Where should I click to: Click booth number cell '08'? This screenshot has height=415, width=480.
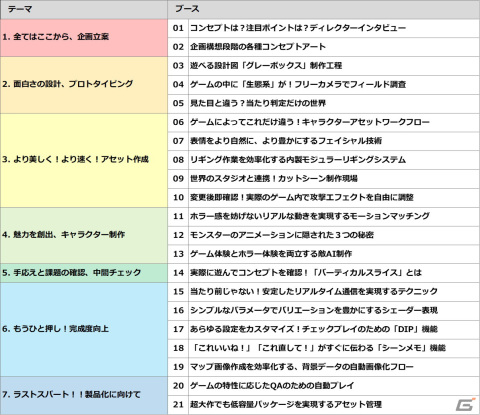[178, 160]
